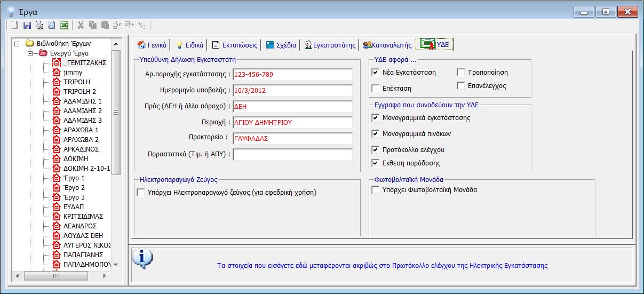
Task: Open print preview from the toolbar
Action: tap(51, 25)
